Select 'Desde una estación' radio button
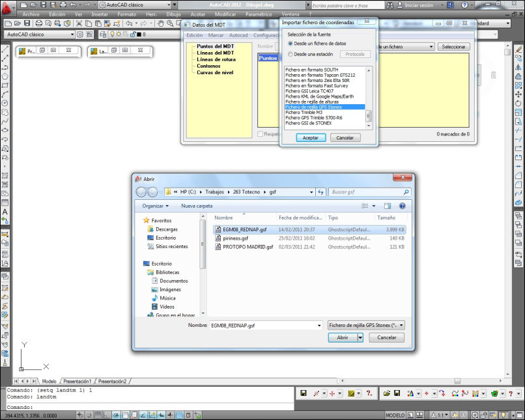The height and width of the screenshot is (420, 525). click(x=291, y=54)
